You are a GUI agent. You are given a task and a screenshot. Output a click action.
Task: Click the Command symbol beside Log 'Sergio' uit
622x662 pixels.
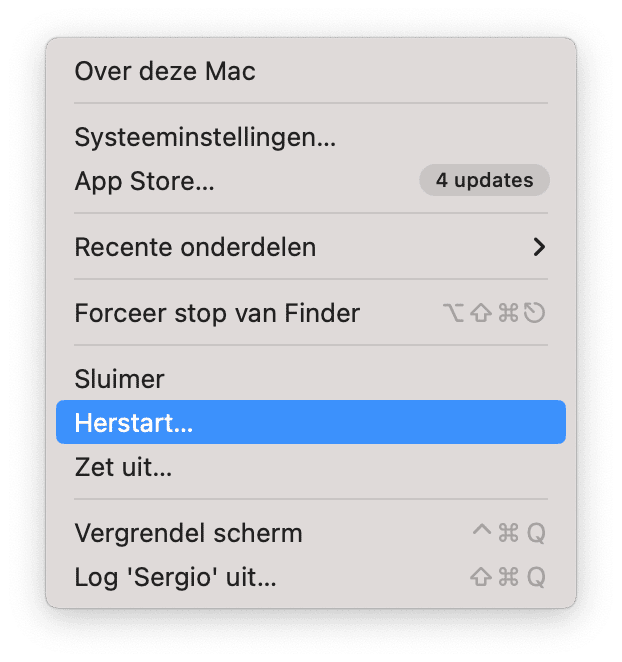coord(508,577)
